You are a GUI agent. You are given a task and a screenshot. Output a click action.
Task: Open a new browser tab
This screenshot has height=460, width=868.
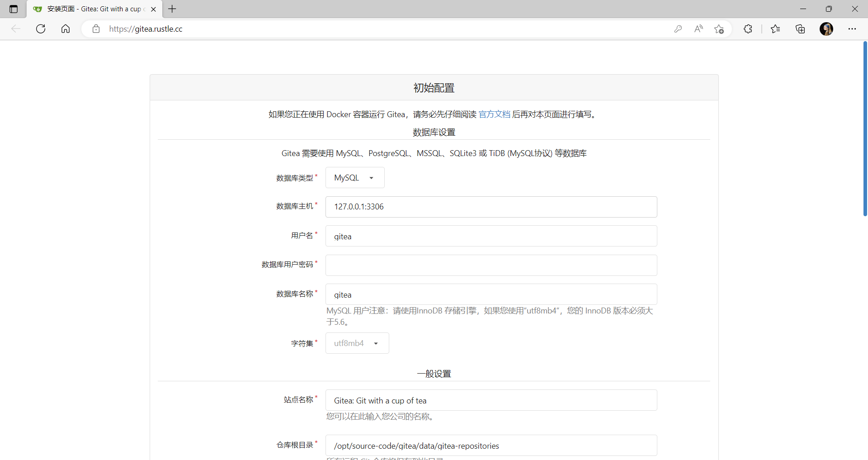pyautogui.click(x=172, y=9)
